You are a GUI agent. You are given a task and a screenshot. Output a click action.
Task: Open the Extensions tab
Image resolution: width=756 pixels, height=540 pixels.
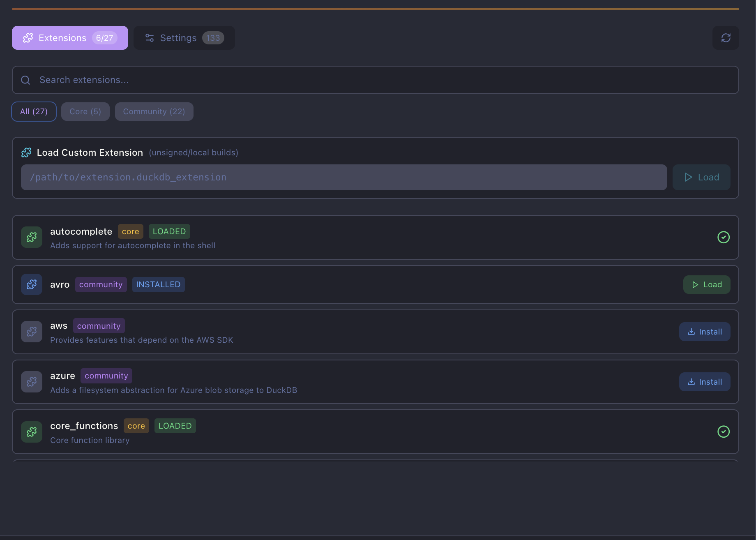click(69, 37)
